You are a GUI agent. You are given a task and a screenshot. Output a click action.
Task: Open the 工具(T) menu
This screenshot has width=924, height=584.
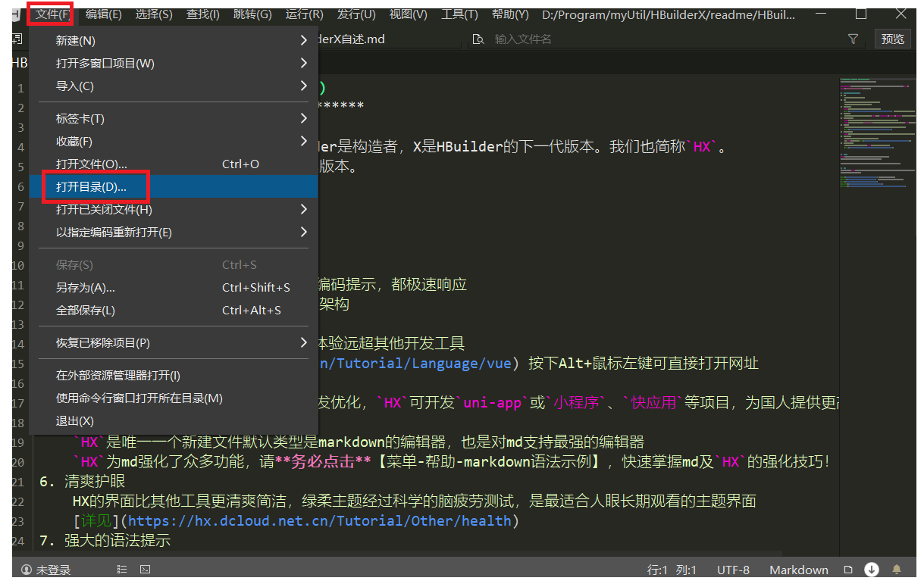459,14
